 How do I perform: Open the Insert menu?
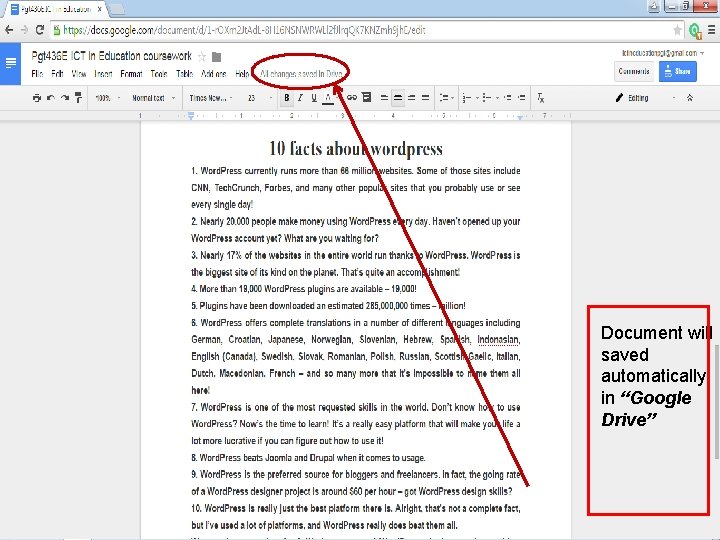pos(103,73)
